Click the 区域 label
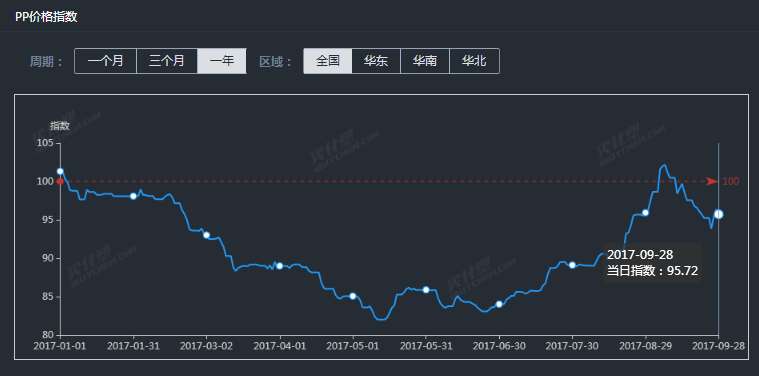Image resolution: width=759 pixels, height=376 pixels. 276,62
